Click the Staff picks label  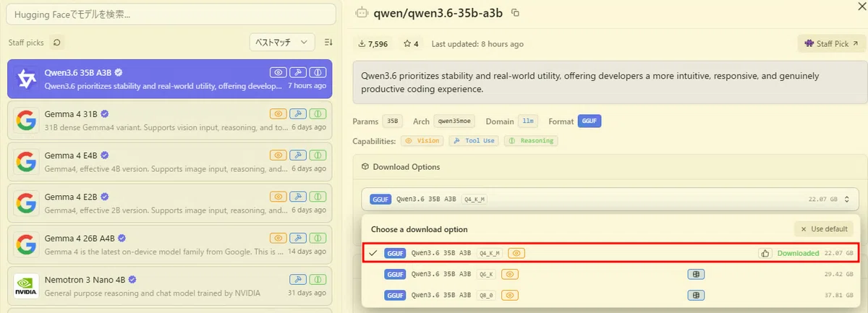click(26, 43)
